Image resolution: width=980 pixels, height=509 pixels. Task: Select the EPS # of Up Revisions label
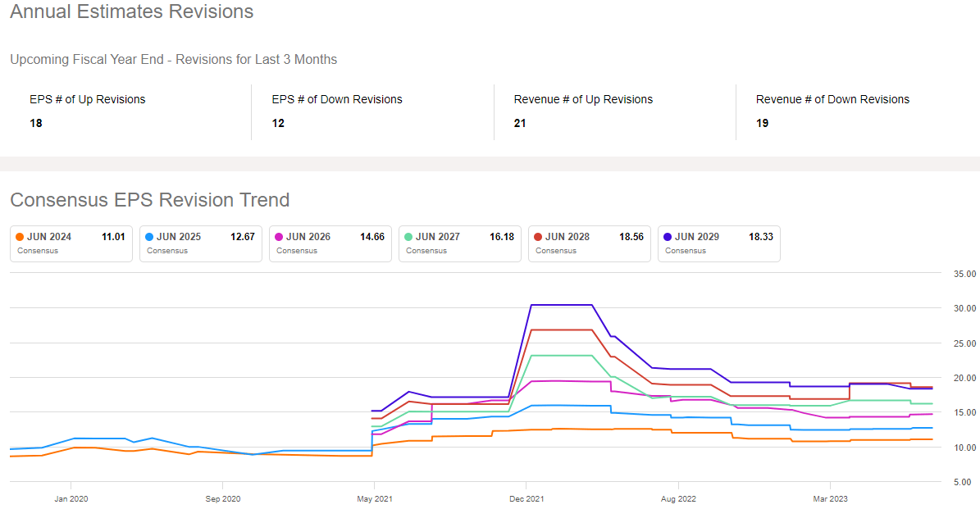[88, 99]
